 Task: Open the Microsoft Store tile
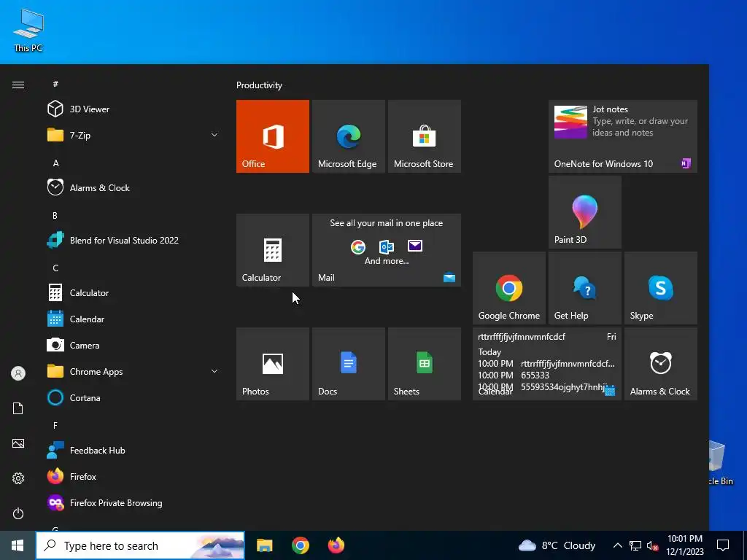pos(424,136)
